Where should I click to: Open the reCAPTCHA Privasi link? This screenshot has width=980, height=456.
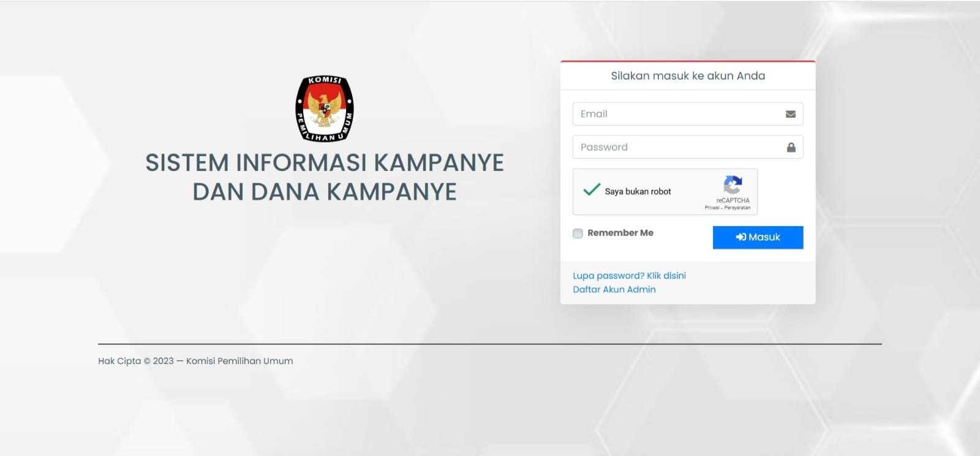[712, 208]
